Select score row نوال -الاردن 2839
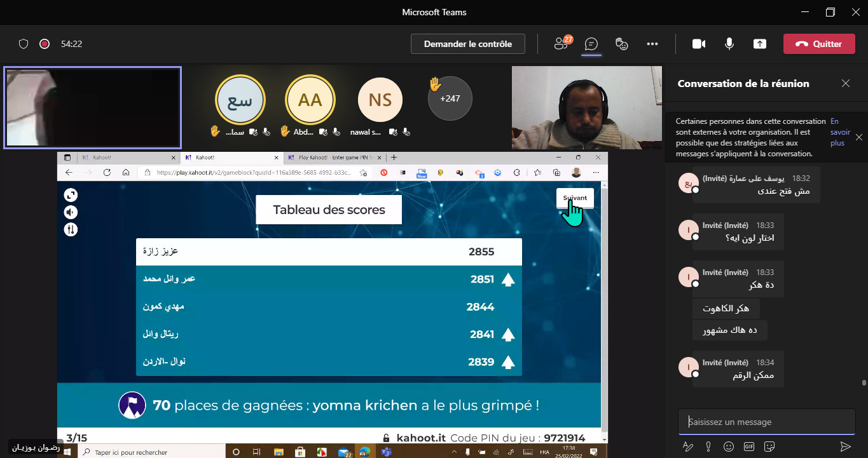Image resolution: width=868 pixels, height=458 pixels. 329,362
